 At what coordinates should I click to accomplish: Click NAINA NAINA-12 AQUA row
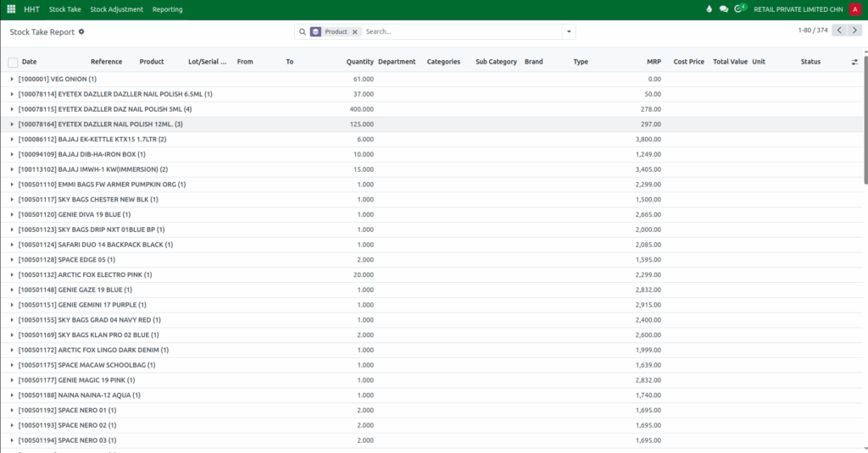coord(431,395)
